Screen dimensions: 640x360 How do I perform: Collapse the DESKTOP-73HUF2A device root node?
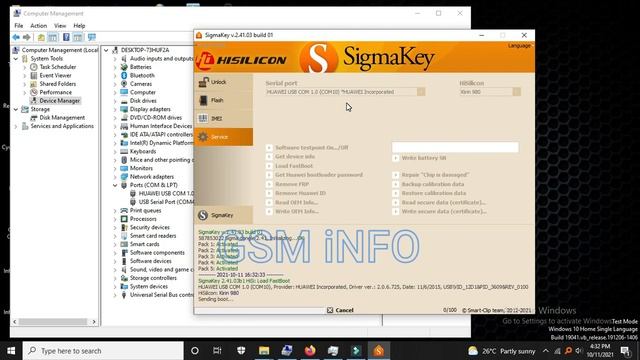click(x=106, y=50)
